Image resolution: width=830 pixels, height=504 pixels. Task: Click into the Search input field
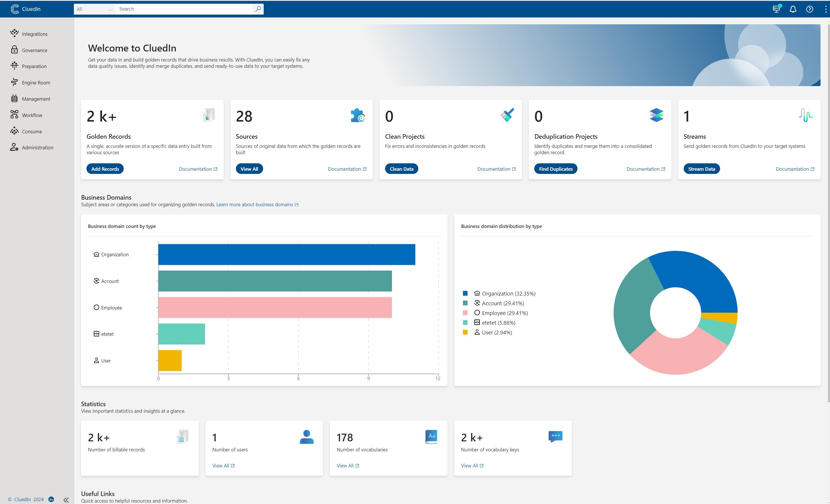click(184, 9)
